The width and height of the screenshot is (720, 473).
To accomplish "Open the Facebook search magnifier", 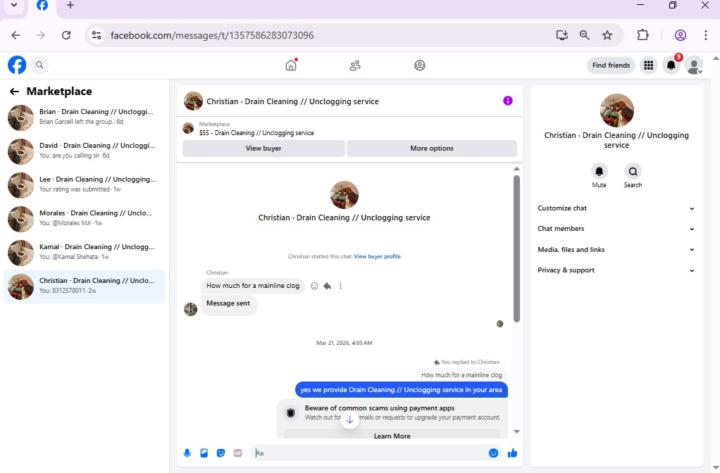I will pos(39,65).
